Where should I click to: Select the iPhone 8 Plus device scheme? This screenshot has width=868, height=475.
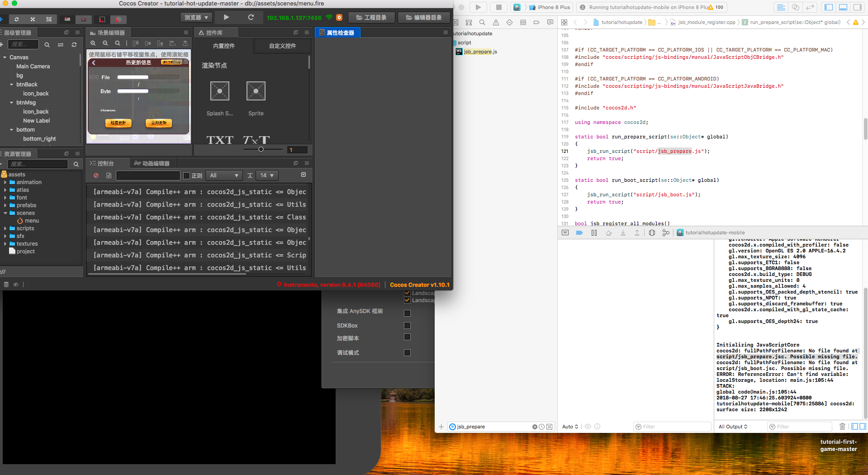(550, 7)
